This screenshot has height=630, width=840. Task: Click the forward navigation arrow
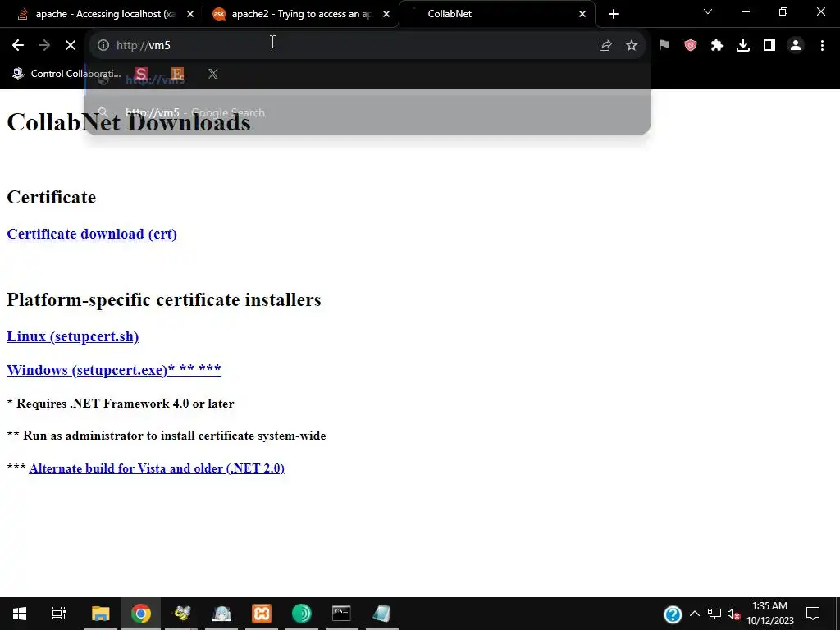pos(44,46)
